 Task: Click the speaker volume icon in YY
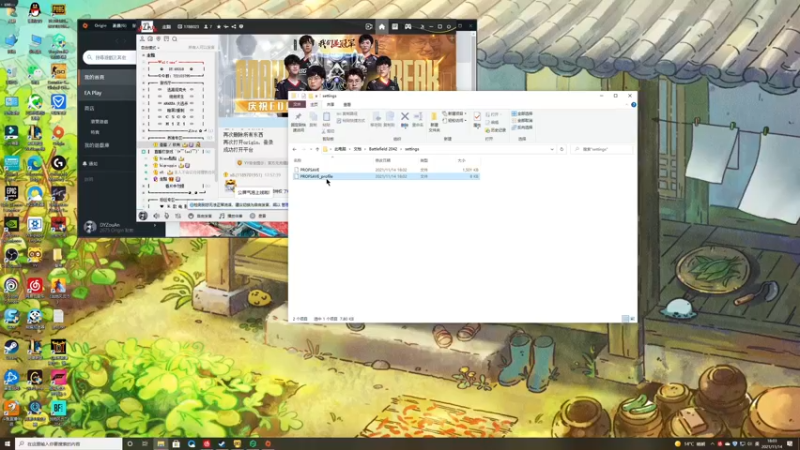click(x=156, y=216)
